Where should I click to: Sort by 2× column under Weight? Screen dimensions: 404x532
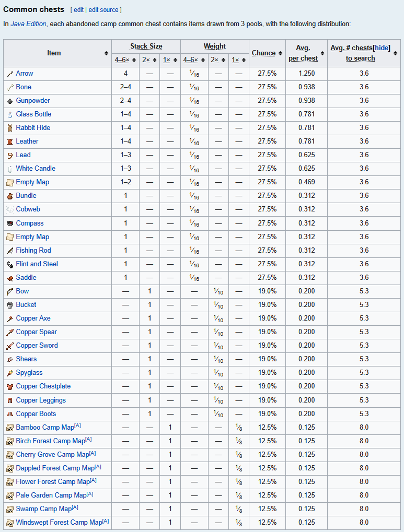click(223, 60)
